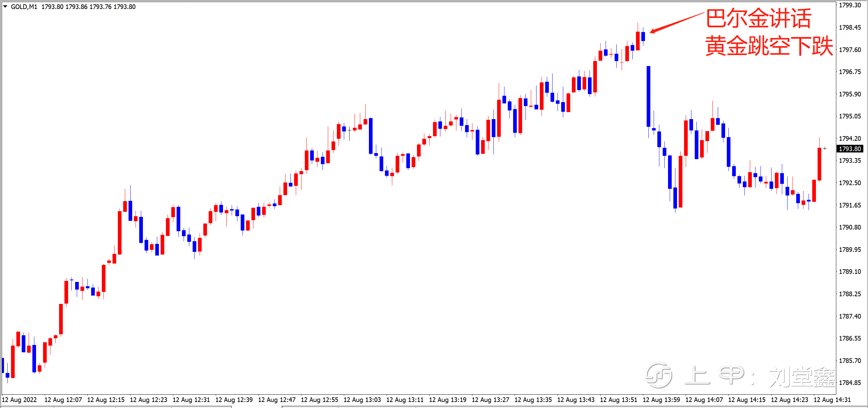Click the 12 Aug 2022 date label
This screenshot has height=408, width=868.
point(20,400)
